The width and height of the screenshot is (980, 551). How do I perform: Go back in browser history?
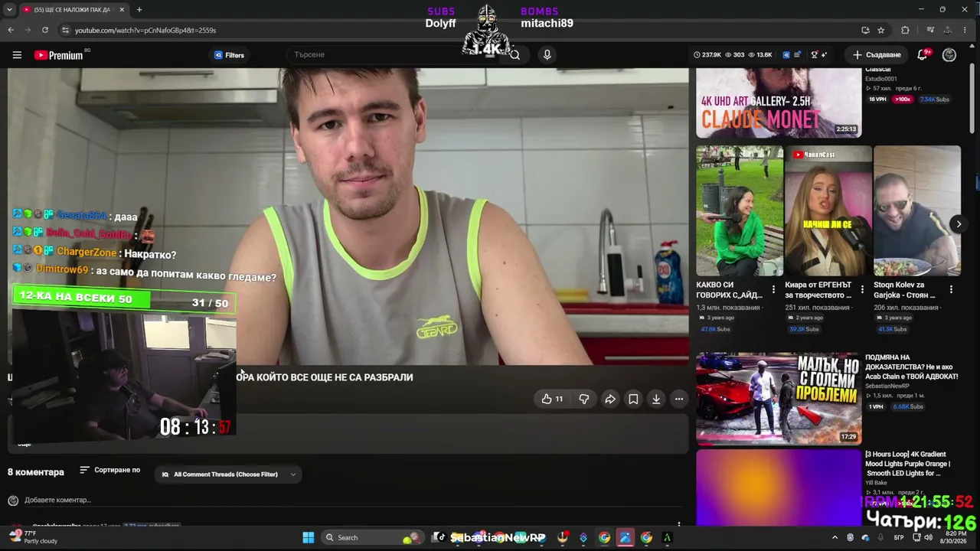point(11,30)
